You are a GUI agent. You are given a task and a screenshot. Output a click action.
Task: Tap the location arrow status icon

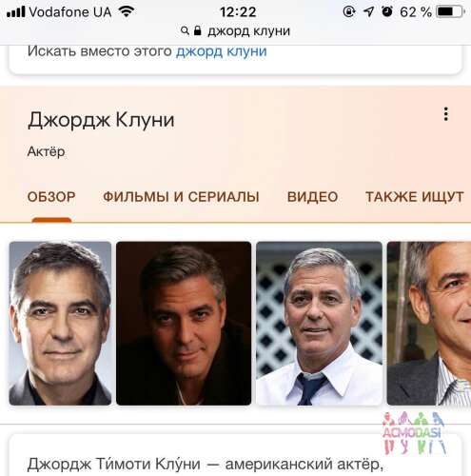coord(368,11)
